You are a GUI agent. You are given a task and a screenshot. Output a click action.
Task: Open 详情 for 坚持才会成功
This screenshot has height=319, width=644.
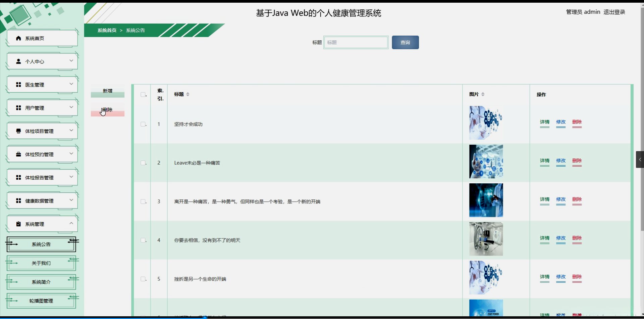545,122
